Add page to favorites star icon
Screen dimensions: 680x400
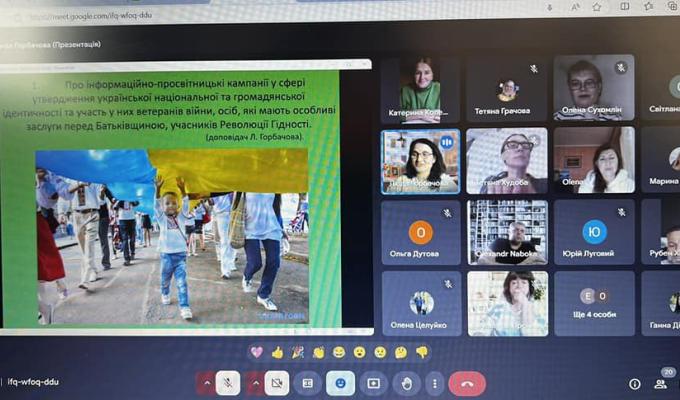597,7
